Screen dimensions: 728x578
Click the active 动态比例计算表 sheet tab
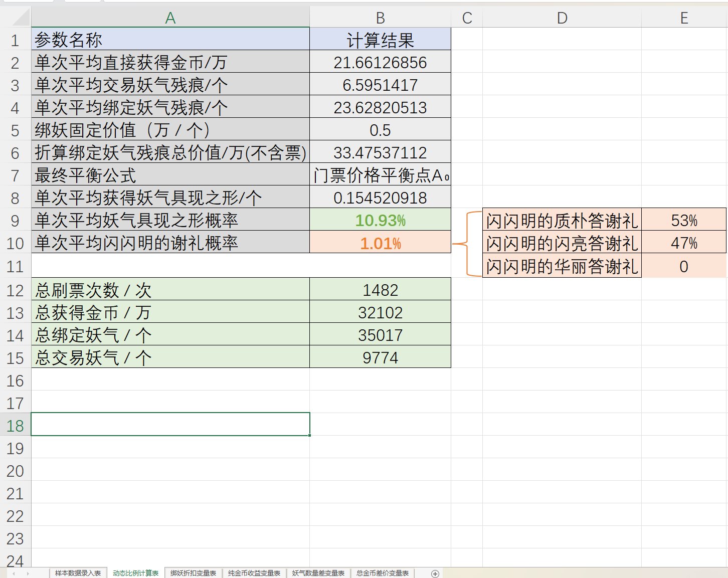point(135,572)
